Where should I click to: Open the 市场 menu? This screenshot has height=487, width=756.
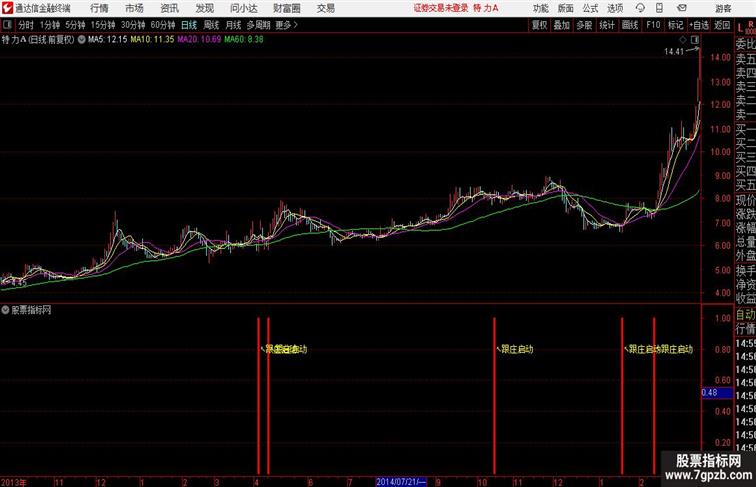tap(134, 8)
